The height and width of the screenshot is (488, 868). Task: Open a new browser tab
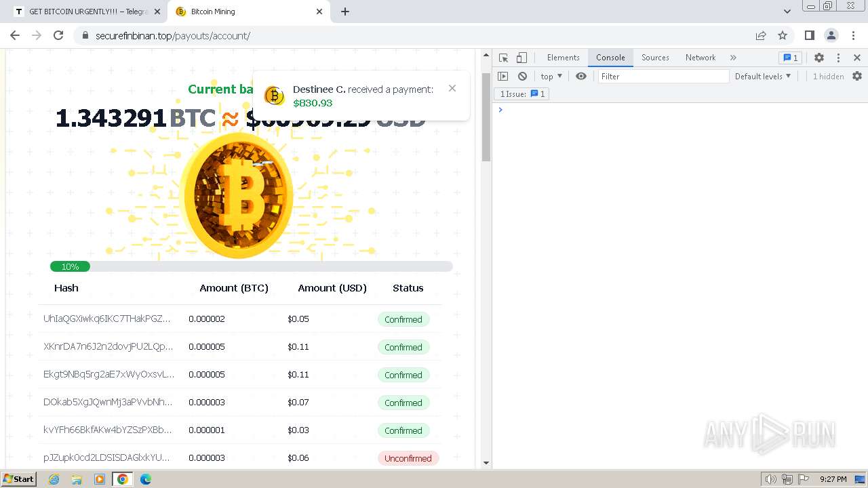pos(345,12)
